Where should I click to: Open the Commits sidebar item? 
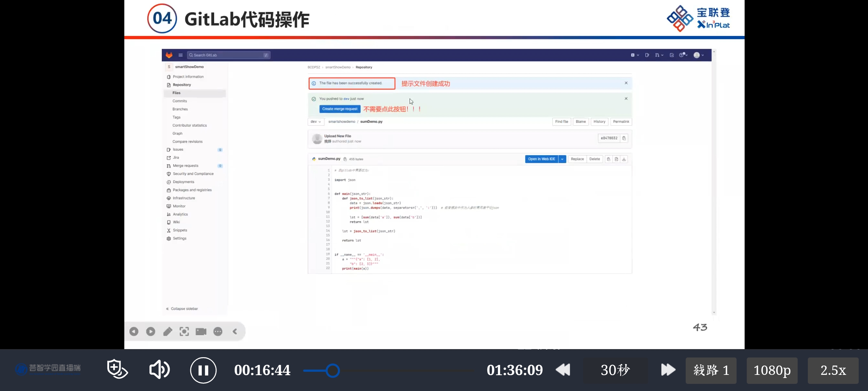click(179, 101)
